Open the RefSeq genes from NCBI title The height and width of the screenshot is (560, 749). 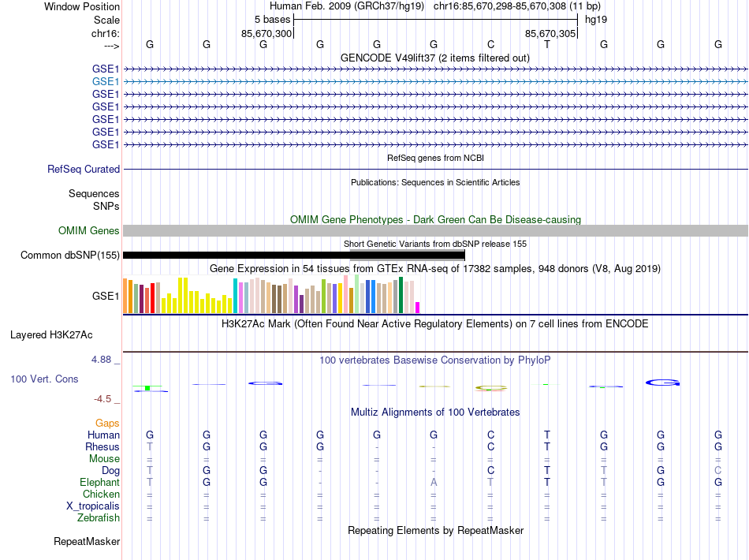pyautogui.click(x=435, y=158)
